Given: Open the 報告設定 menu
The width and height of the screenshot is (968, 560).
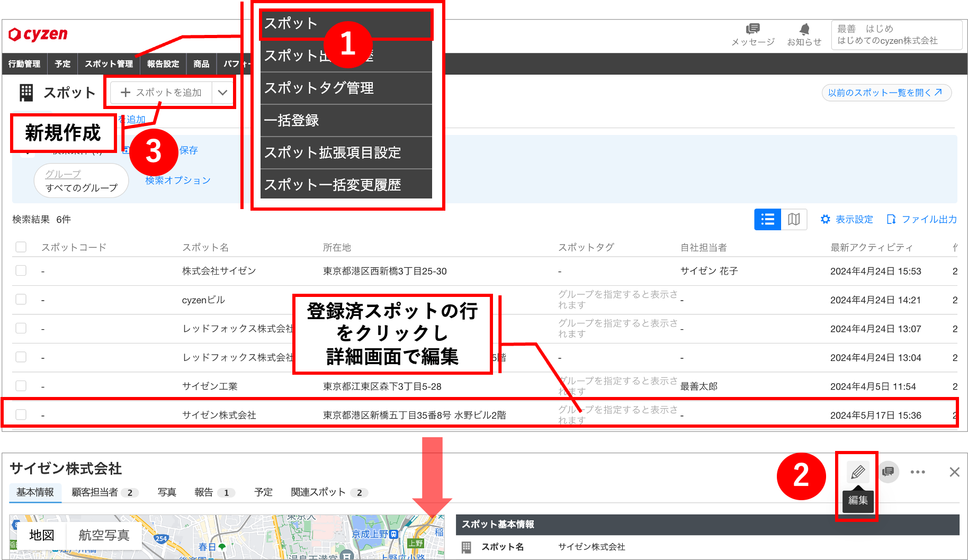Looking at the screenshot, I should tap(163, 64).
